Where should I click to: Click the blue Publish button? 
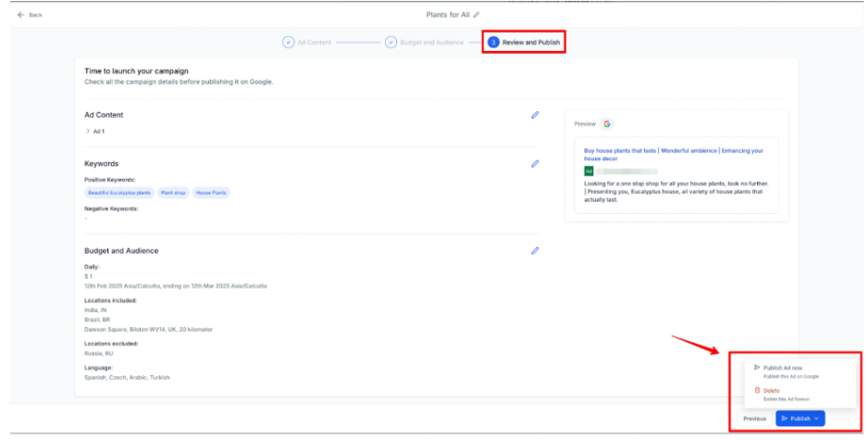click(794, 419)
